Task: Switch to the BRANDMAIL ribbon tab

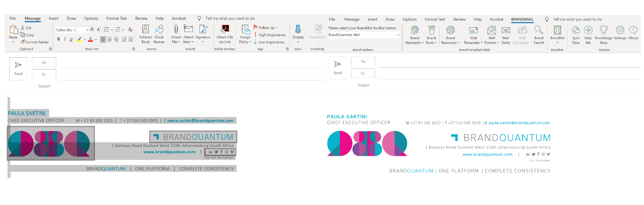Action: pos(522,19)
